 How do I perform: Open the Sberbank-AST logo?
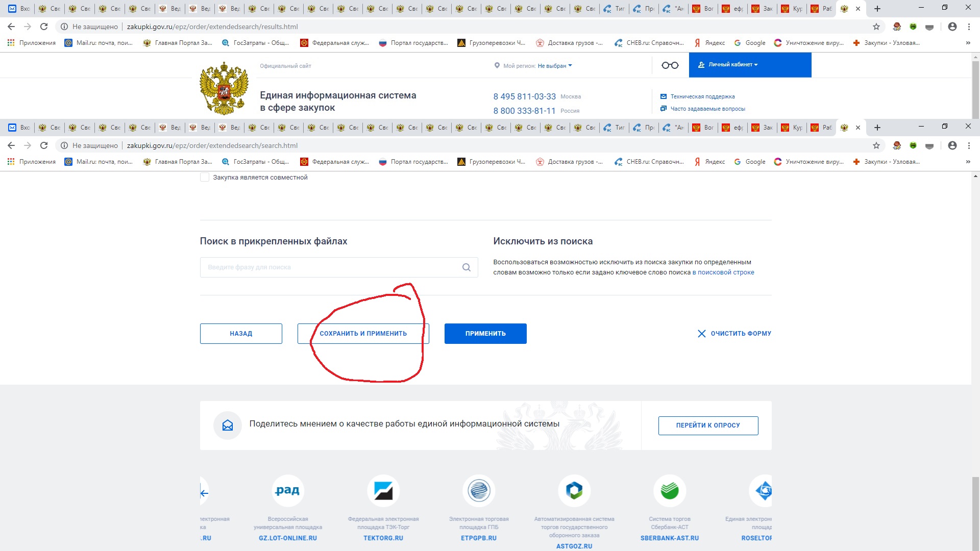(x=669, y=491)
